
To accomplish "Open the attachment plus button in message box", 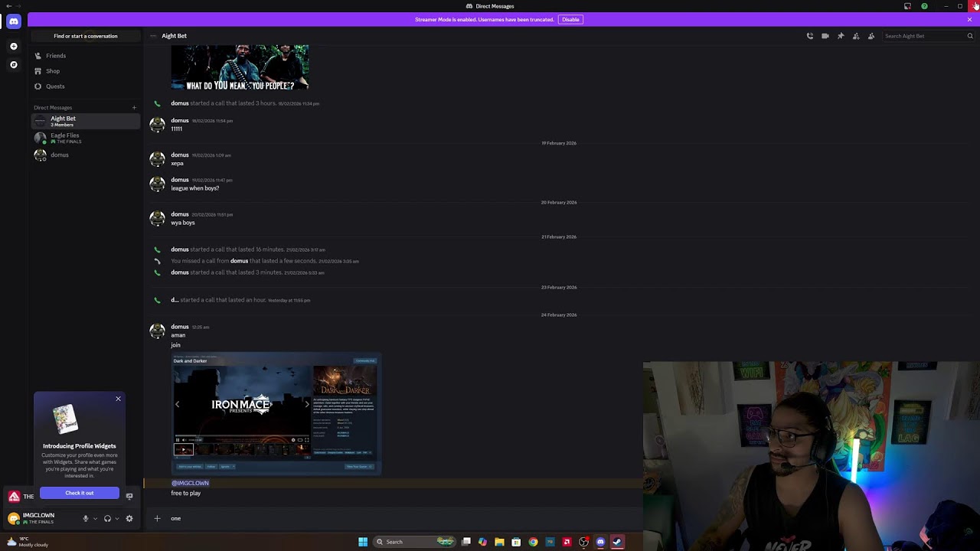I will [x=157, y=518].
